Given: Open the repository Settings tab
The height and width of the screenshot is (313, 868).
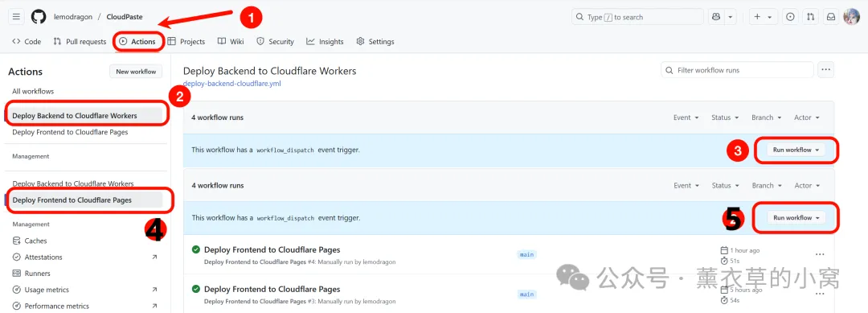Looking at the screenshot, I should pos(375,42).
